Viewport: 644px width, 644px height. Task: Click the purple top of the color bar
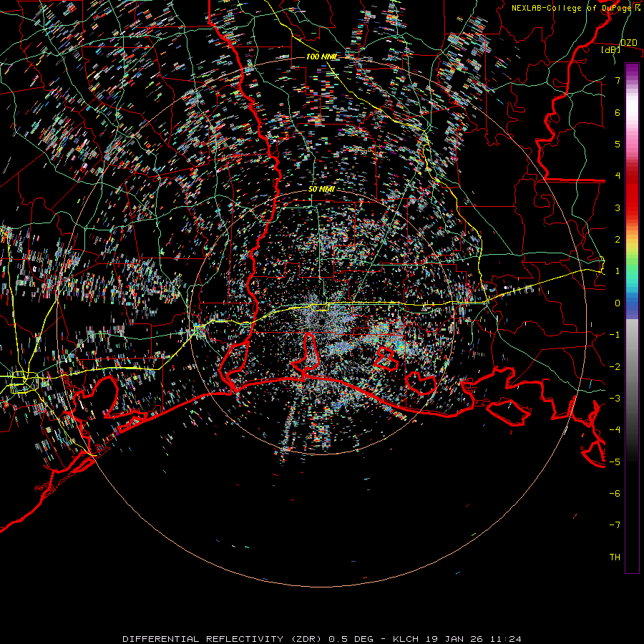(x=632, y=70)
